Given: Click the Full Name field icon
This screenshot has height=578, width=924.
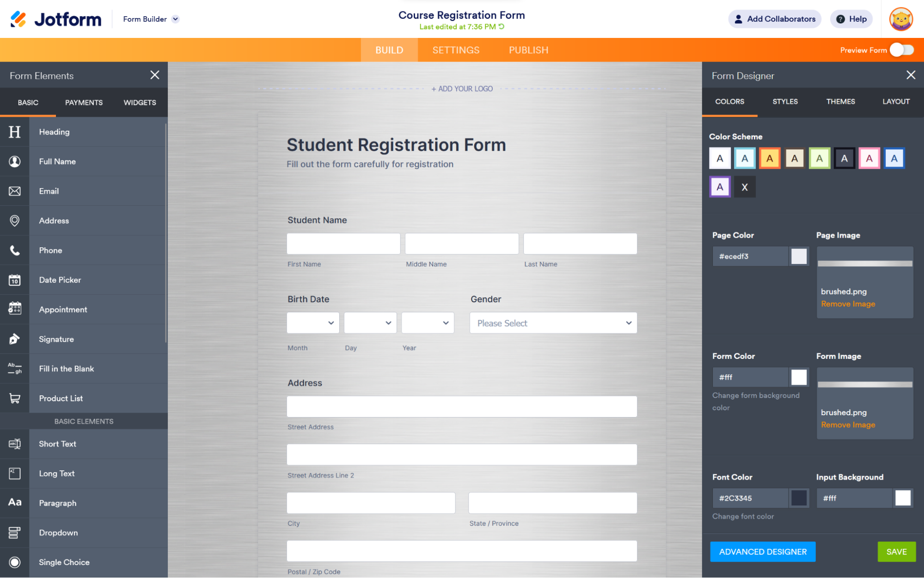Looking at the screenshot, I should click(15, 162).
